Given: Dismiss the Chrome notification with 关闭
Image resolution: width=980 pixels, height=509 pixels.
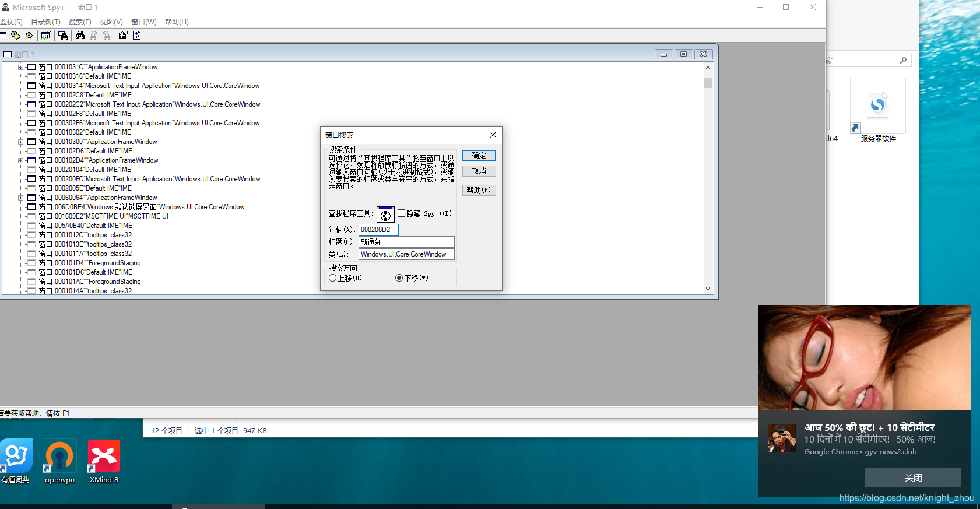Looking at the screenshot, I should pyautogui.click(x=913, y=478).
